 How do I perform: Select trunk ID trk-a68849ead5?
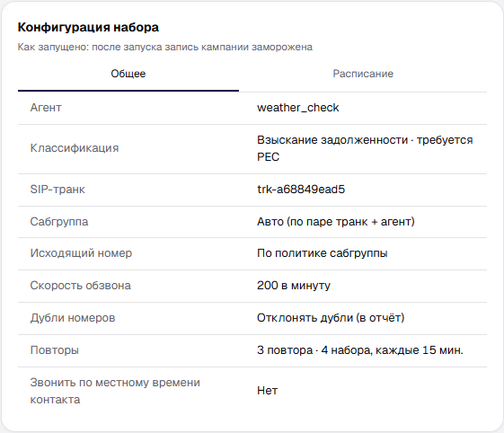[301, 190]
